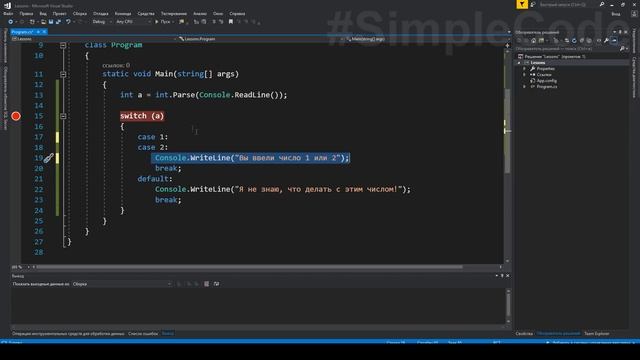640x360 pixels.
Task: Select App.config in Solution Explorer
Action: coord(546,81)
